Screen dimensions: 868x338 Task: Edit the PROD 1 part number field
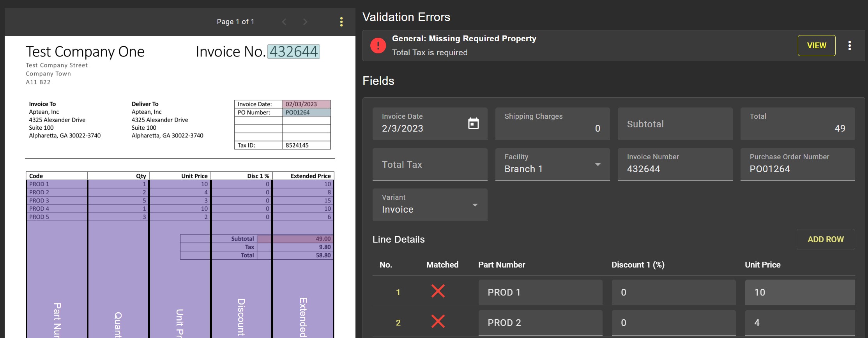540,292
